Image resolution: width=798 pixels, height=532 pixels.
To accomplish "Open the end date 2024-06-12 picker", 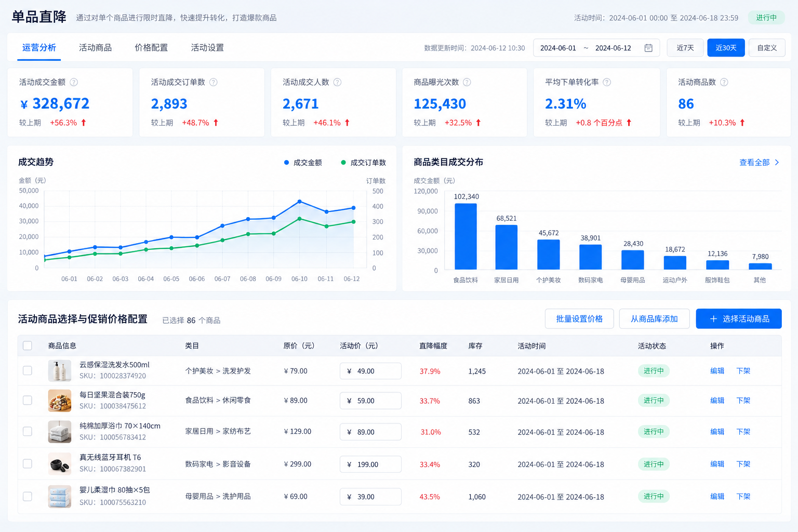I will 613,48.
